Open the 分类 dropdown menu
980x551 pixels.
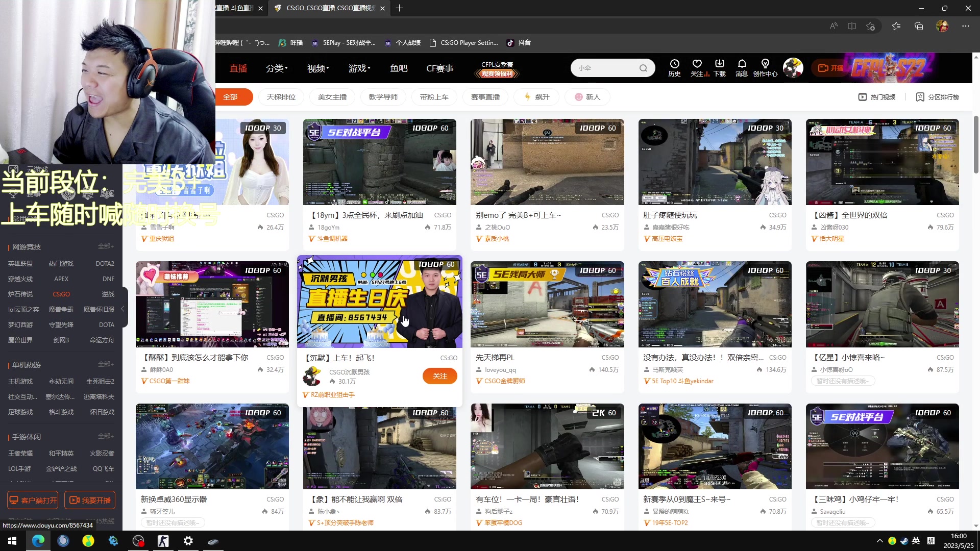[x=277, y=68]
